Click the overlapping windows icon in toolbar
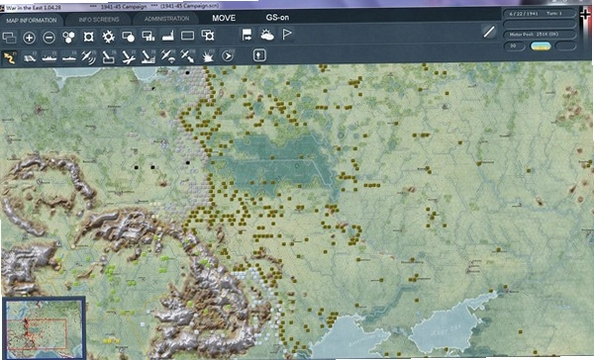Image resolution: width=594 pixels, height=360 pixels. click(x=9, y=37)
